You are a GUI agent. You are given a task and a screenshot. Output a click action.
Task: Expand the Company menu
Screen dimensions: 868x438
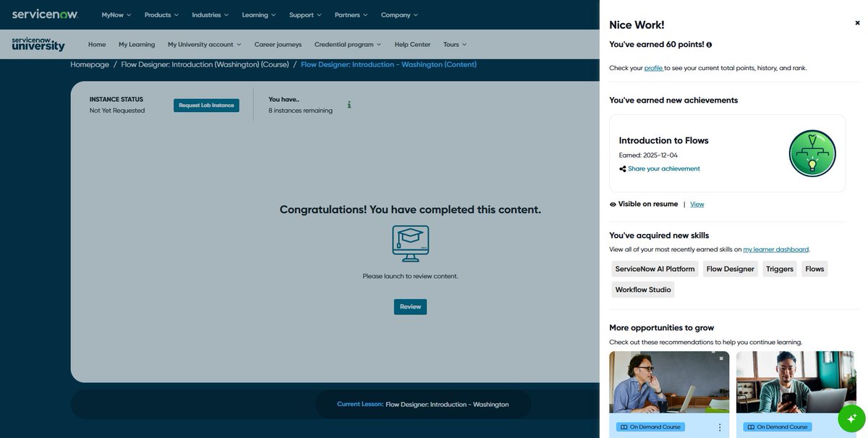[x=399, y=14]
